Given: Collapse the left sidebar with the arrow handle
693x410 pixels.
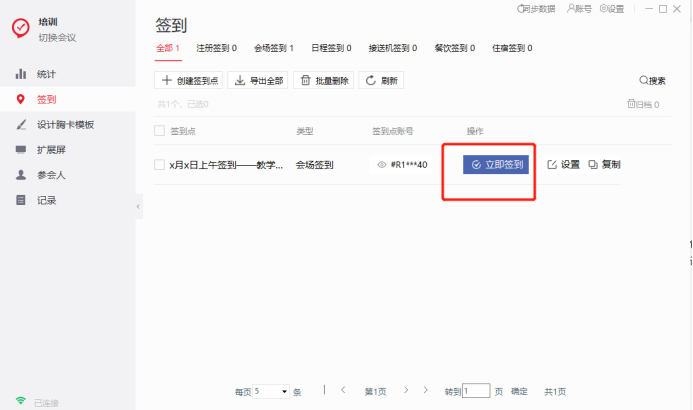Looking at the screenshot, I should tap(139, 205).
